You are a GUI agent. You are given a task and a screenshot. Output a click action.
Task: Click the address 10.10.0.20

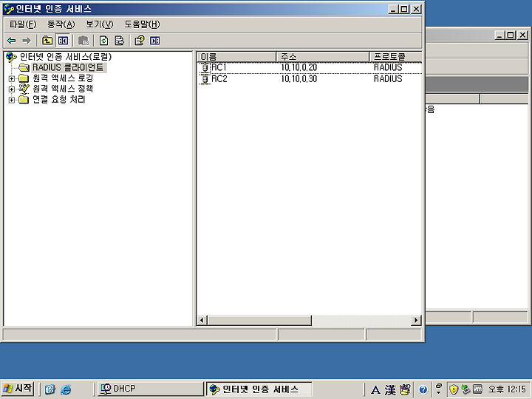click(x=299, y=67)
